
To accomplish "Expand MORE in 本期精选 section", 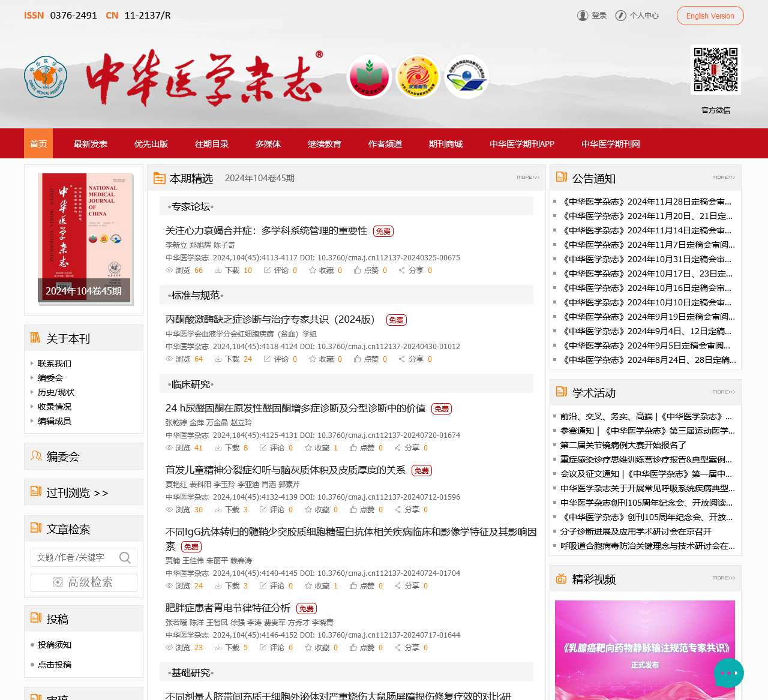I will coord(528,178).
